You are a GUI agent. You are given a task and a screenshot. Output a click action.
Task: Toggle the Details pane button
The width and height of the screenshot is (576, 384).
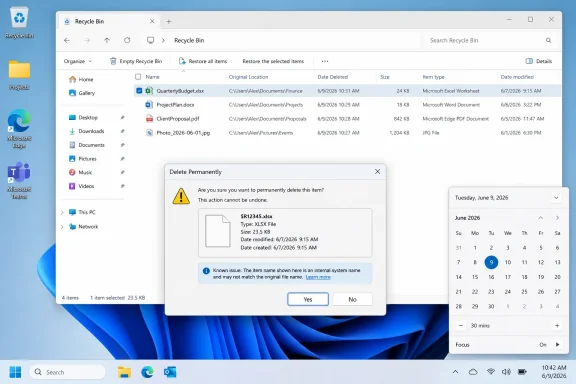539,61
